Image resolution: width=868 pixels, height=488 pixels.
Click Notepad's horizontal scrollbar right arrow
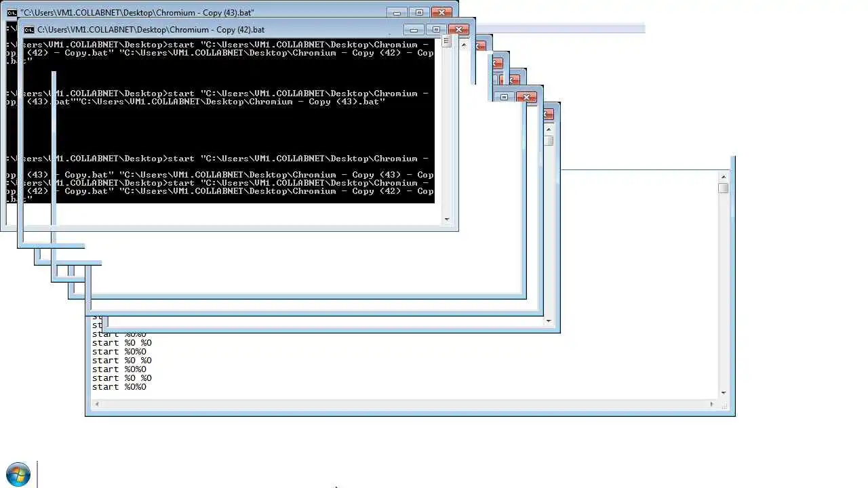click(711, 404)
